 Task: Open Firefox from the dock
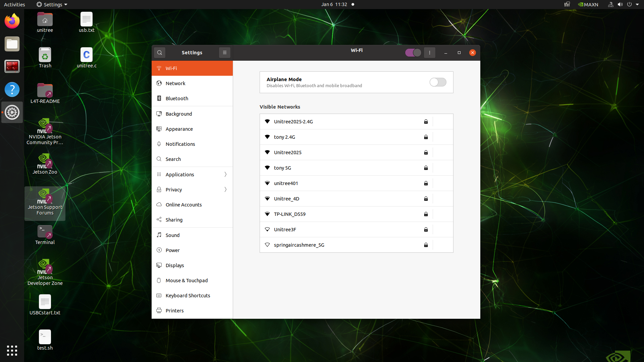(x=12, y=21)
